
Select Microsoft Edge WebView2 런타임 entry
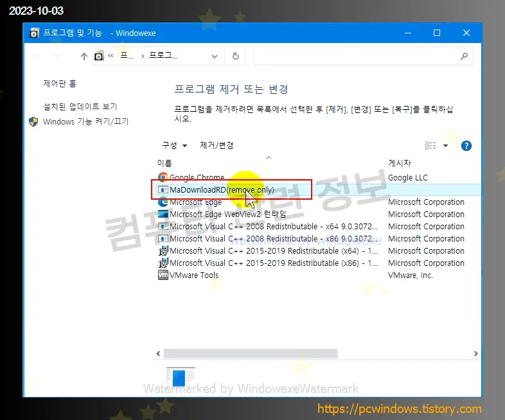click(227, 214)
